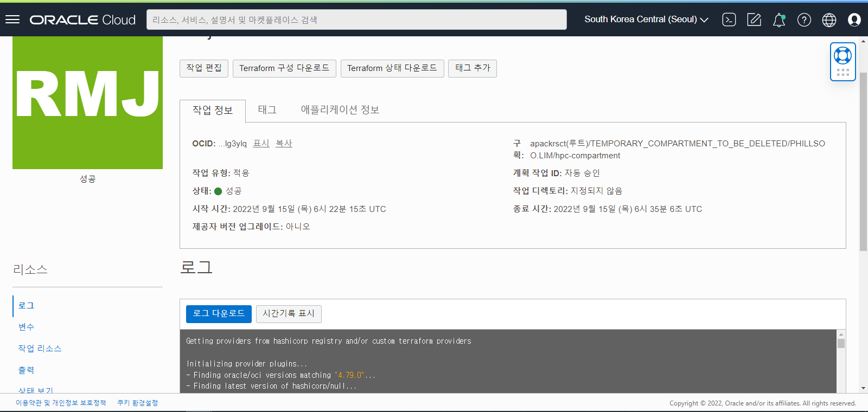Select 로그 in the resources list
868x412 pixels.
click(x=26, y=306)
